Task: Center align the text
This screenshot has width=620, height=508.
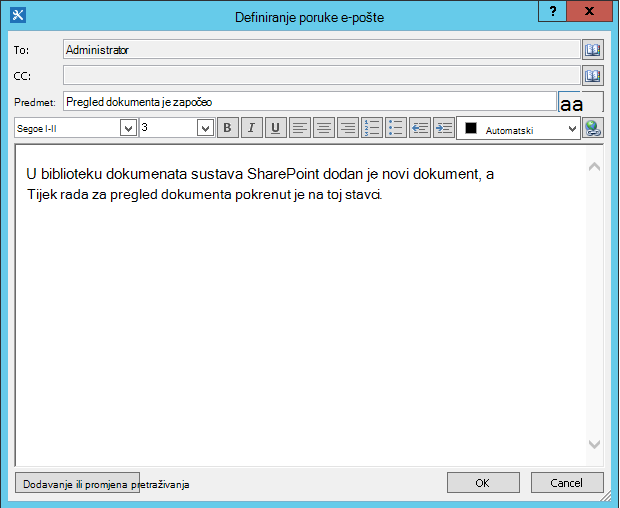Action: (x=324, y=128)
